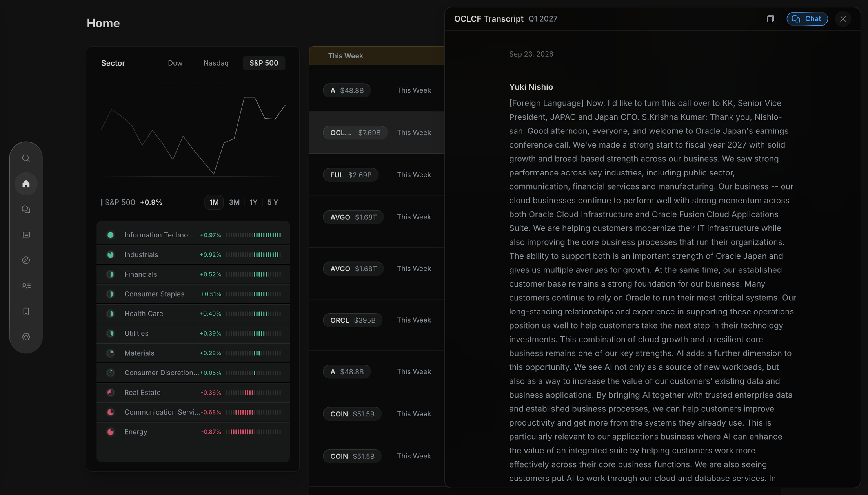Set chart range to 1Y
The height and width of the screenshot is (495, 868).
(253, 202)
